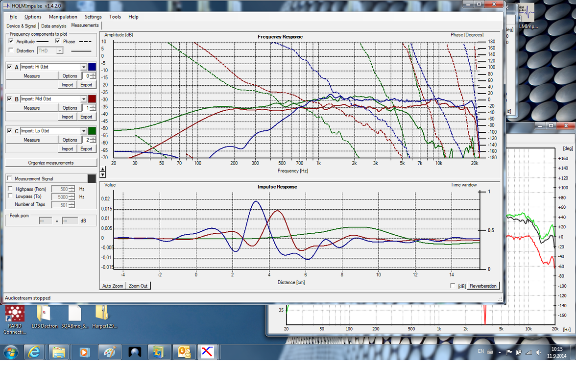Click the measurement B offset number field
576x392 pixels.
[x=86, y=108]
